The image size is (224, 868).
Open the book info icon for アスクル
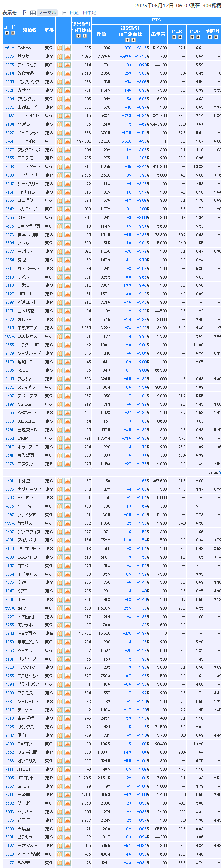pyautogui.click(x=60, y=464)
